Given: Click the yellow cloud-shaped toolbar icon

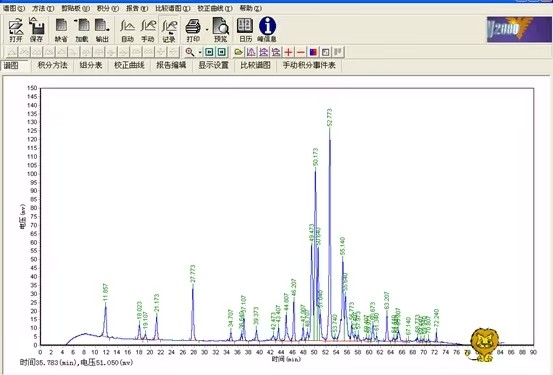Looking at the screenshot, I should [x=239, y=52].
